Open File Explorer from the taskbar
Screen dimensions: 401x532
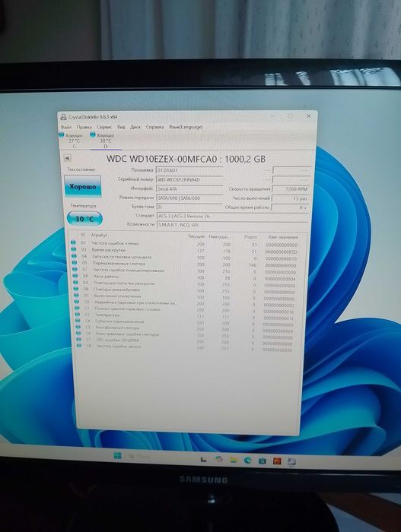(x=233, y=460)
